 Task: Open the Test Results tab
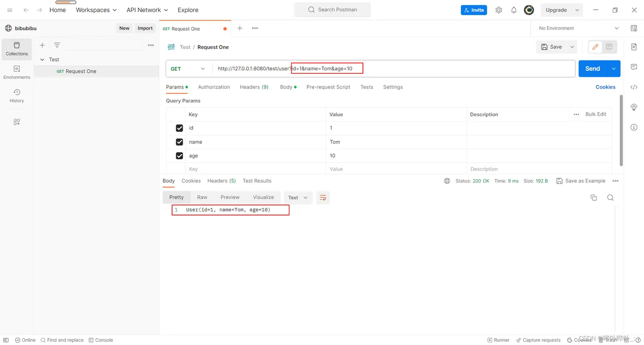(x=257, y=181)
